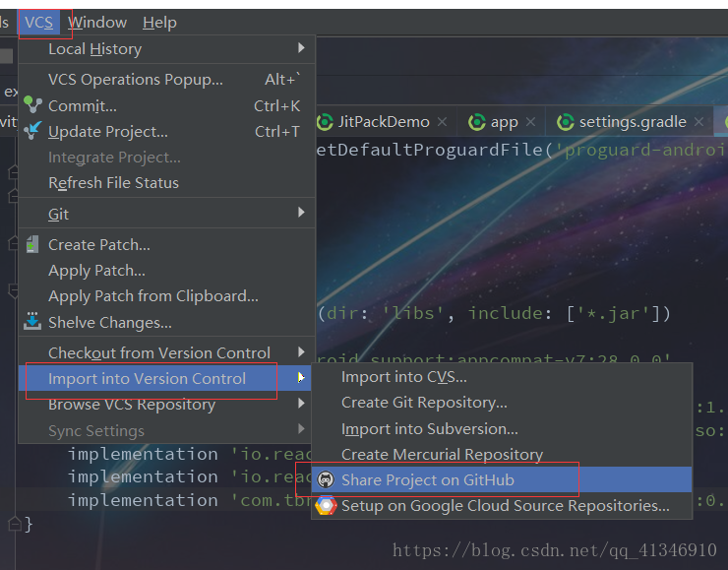Select Commit menu entry
728x570 pixels.
pyautogui.click(x=166, y=106)
